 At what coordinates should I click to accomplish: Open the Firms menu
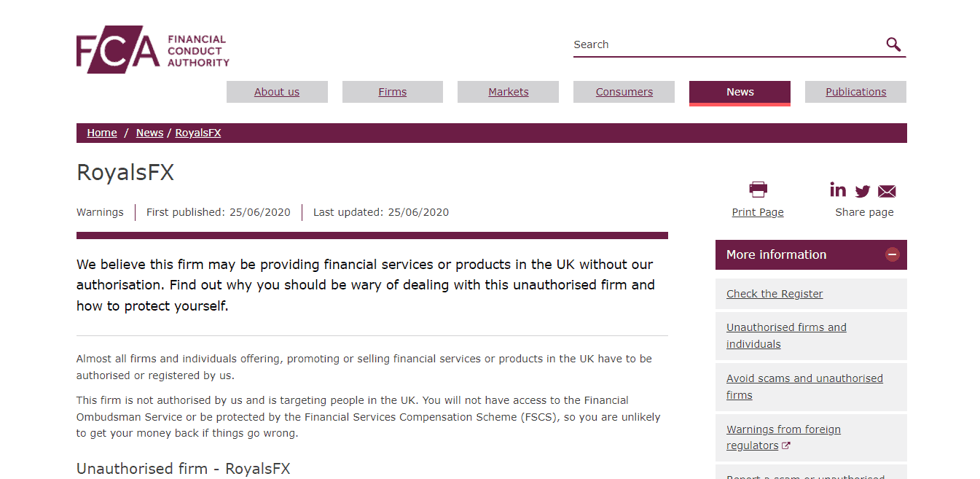coord(392,92)
